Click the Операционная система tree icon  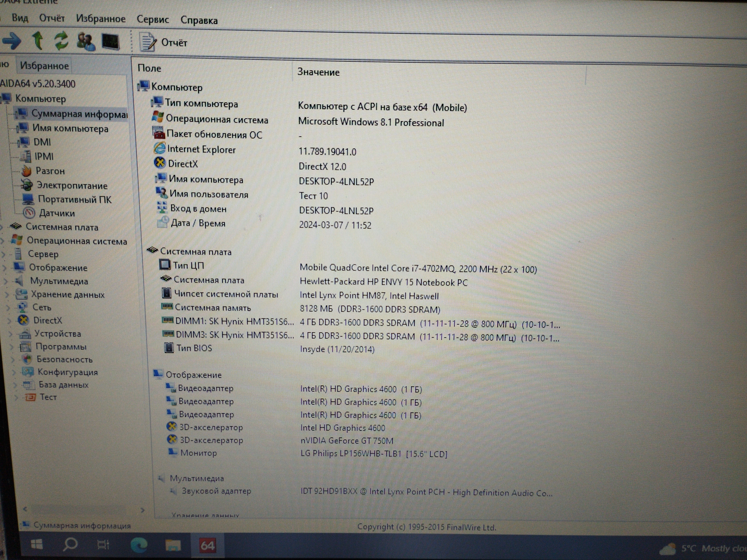(x=17, y=240)
